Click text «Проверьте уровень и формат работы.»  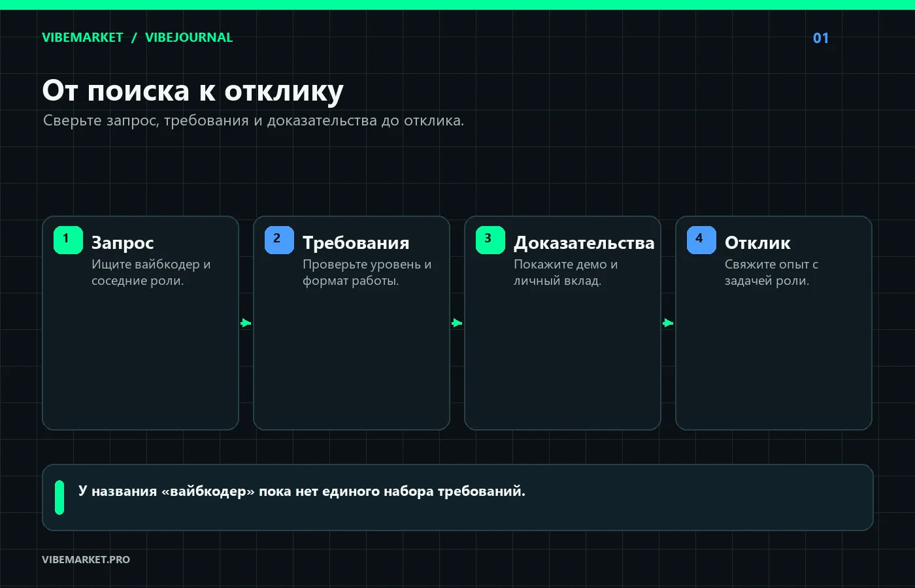[367, 272]
